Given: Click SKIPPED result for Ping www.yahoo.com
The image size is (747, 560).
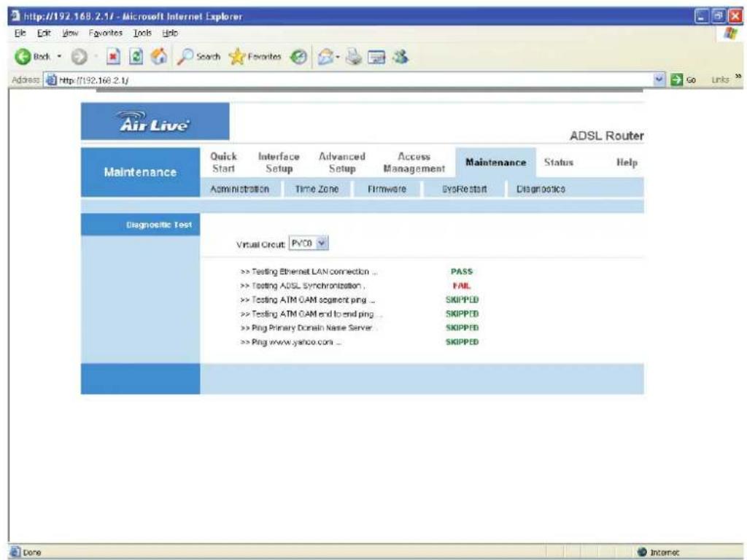Looking at the screenshot, I should pyautogui.click(x=462, y=342).
